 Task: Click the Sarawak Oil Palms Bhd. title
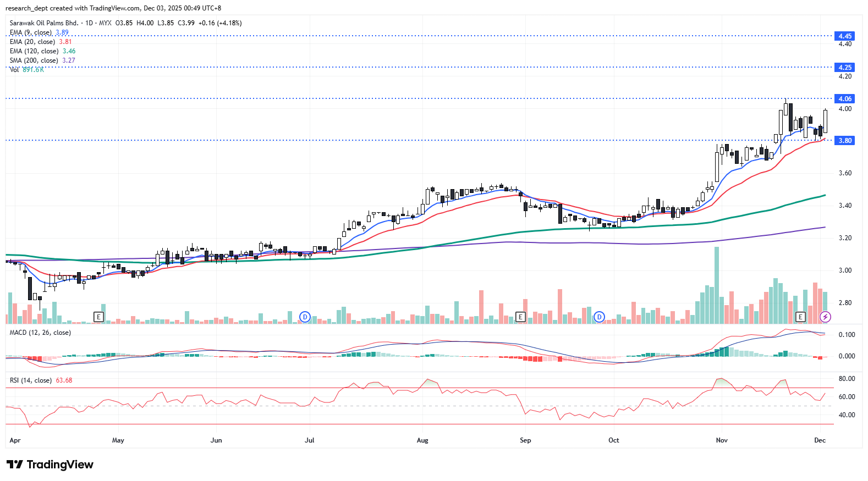tap(44, 23)
